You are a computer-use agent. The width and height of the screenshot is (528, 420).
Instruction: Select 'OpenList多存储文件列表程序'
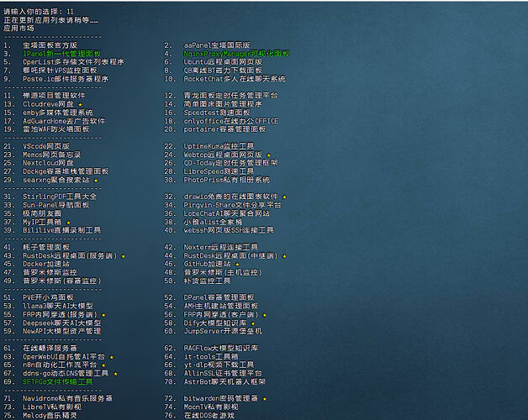pos(73,62)
